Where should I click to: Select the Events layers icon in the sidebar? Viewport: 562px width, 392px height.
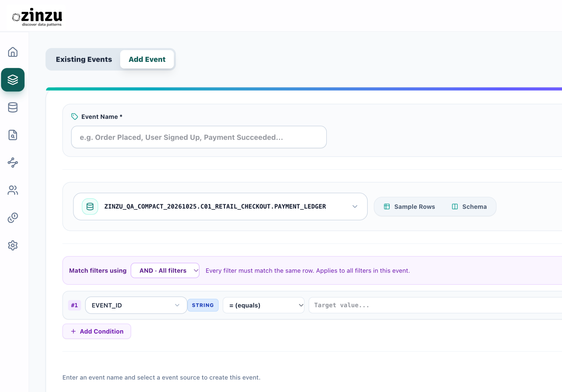tap(13, 80)
